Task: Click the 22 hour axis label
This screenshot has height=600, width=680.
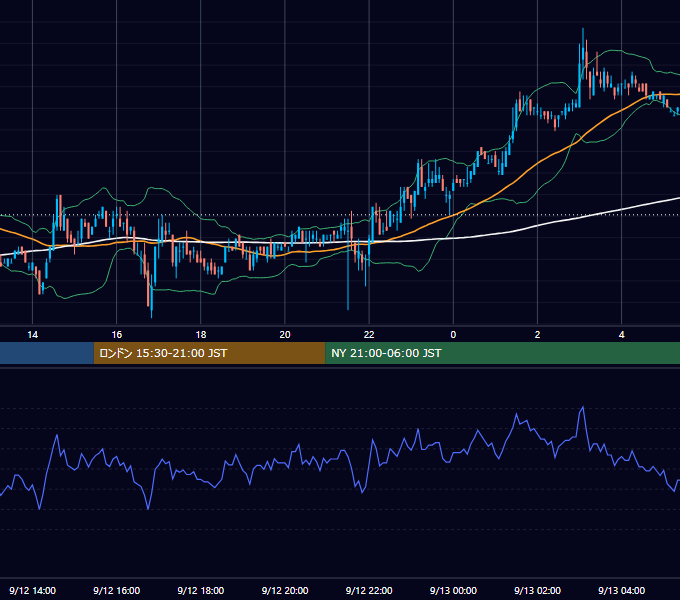Action: click(x=369, y=335)
